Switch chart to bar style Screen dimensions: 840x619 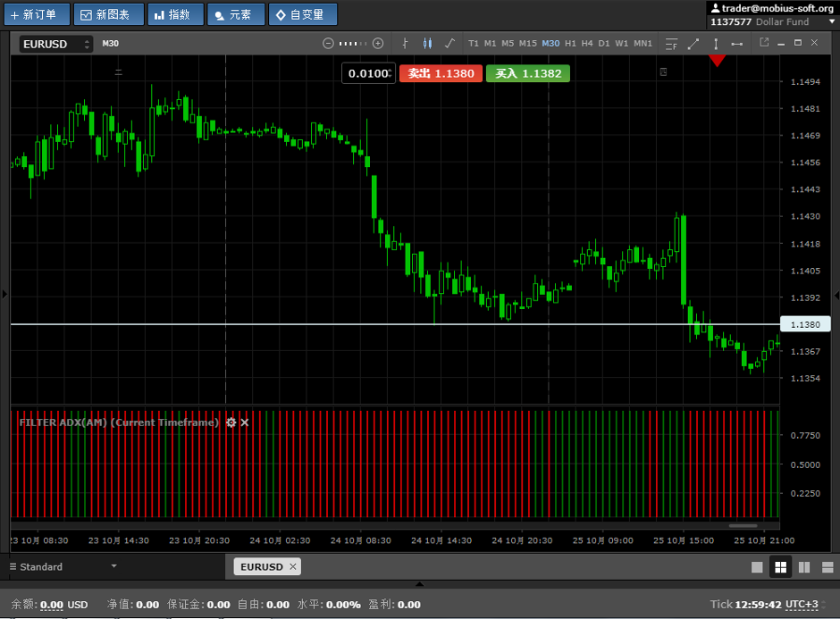[x=405, y=43]
